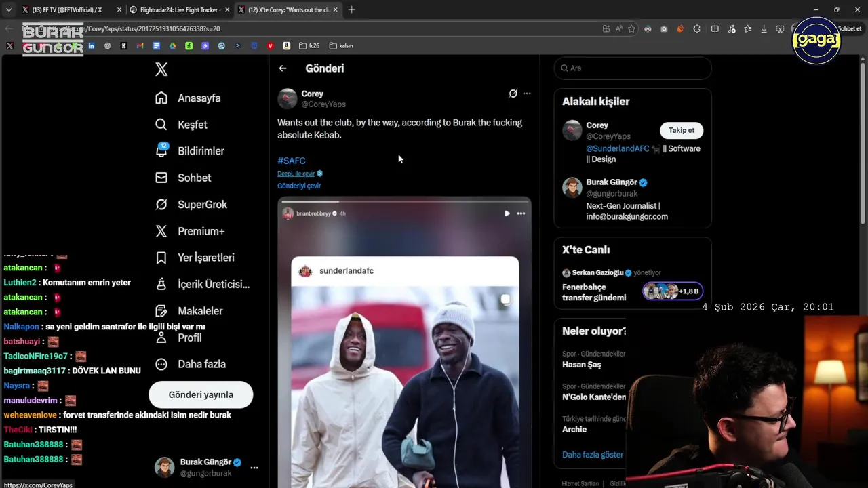The image size is (868, 488).
Task: Open N'Golo Kante'den trending topic
Action: click(x=594, y=397)
